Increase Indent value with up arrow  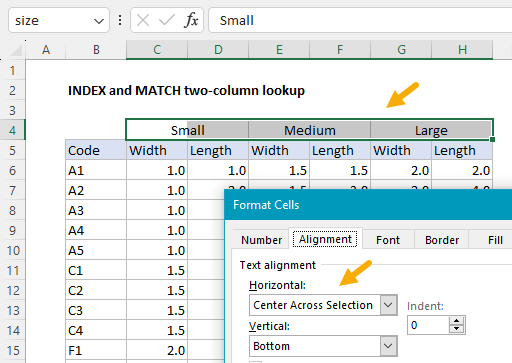click(x=456, y=321)
